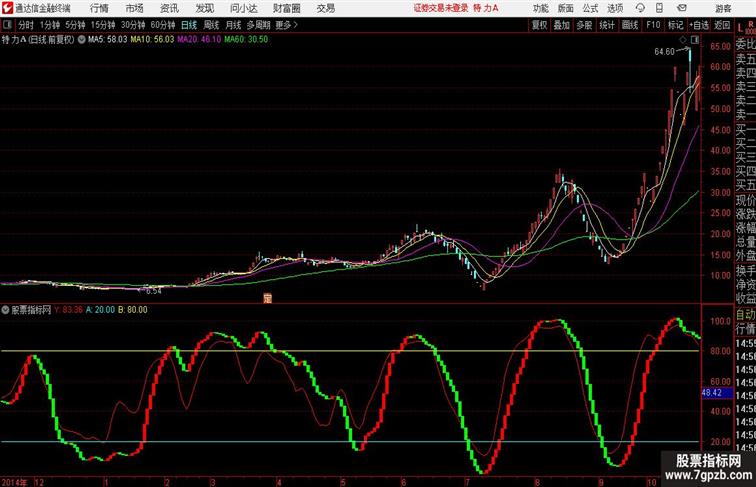Click the Y: 83.36 indicator value
Screen dimensions: 756x487
[x=68, y=310]
